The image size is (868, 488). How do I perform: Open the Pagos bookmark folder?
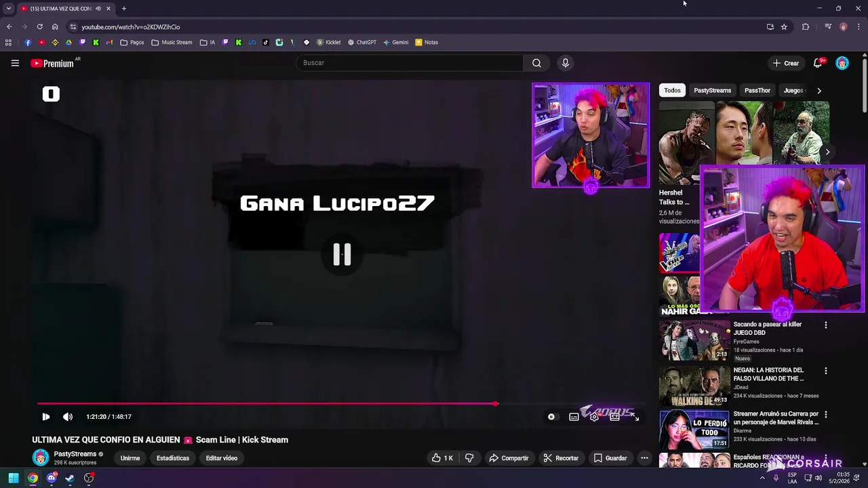pos(132,42)
